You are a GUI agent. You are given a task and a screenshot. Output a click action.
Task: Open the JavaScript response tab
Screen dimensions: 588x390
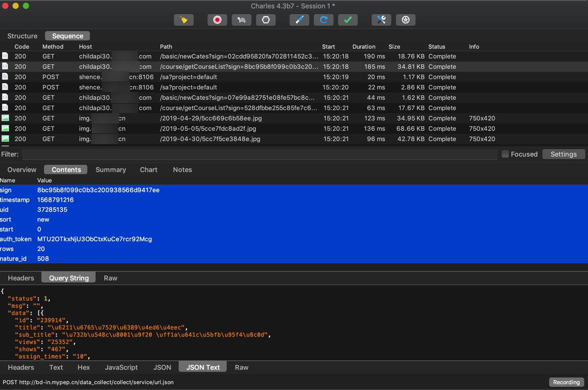(121, 367)
